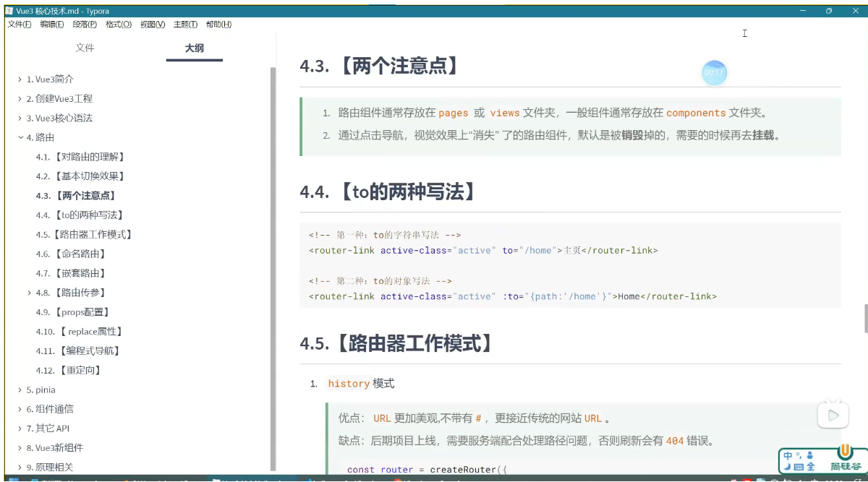The height and width of the screenshot is (482, 868).
Task: Click the inline code 'views'
Action: [505, 113]
